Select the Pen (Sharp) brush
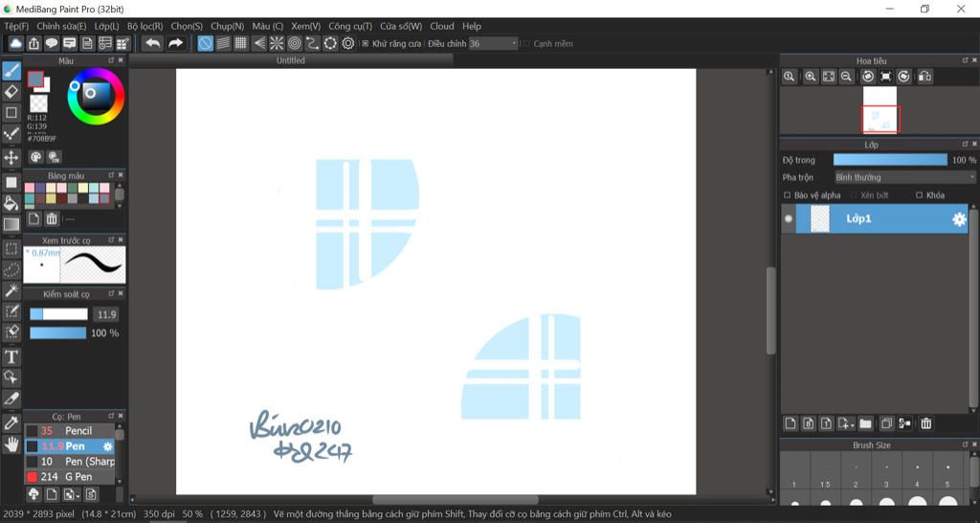Viewport: 980px width, 523px height. pos(69,462)
